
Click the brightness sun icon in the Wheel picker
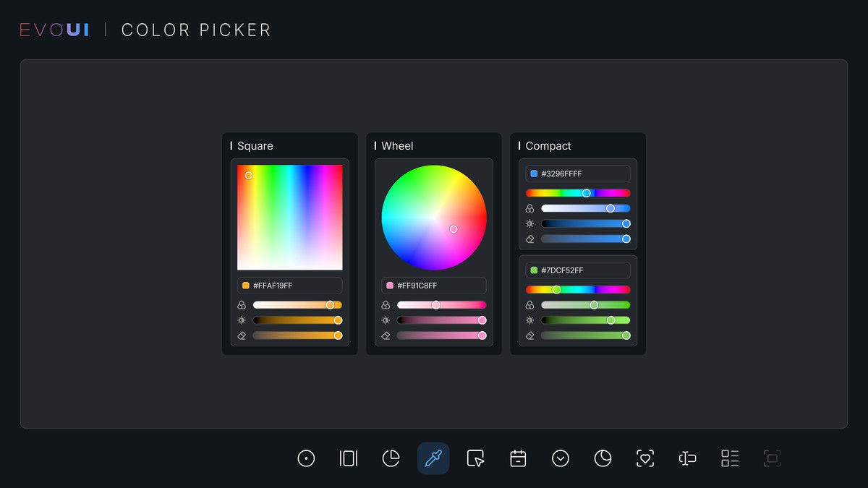(x=386, y=320)
